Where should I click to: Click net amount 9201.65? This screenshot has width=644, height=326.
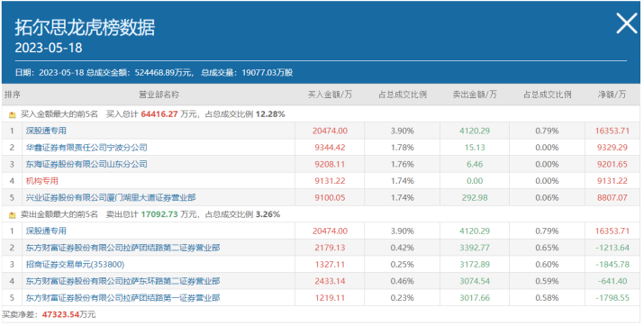point(612,164)
